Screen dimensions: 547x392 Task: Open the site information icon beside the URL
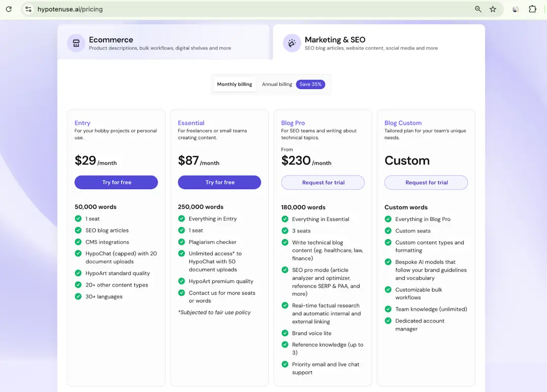(28, 9)
